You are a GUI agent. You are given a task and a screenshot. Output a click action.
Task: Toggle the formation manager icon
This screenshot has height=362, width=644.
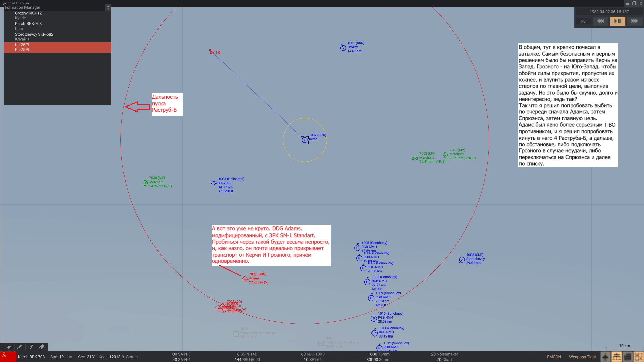point(616,357)
